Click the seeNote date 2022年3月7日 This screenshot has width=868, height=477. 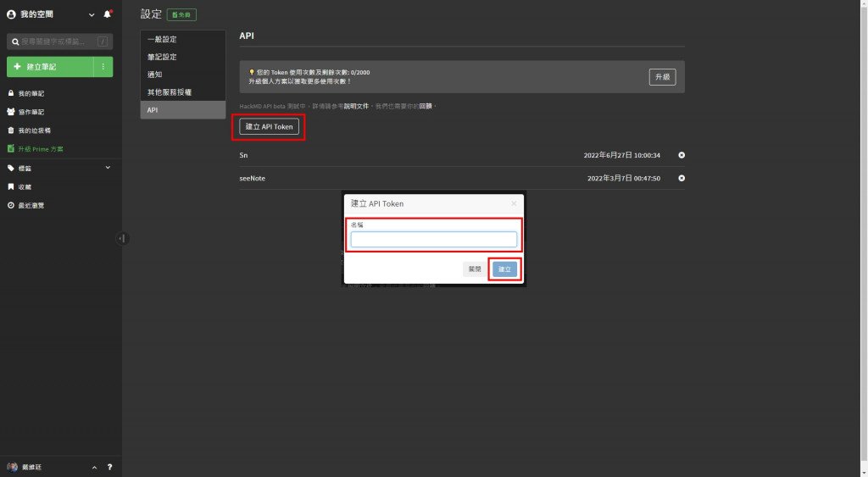coord(624,179)
